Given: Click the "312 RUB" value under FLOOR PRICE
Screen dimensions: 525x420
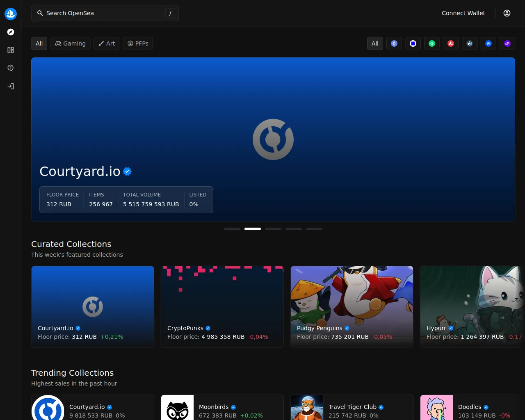Looking at the screenshot, I should tap(59, 204).
